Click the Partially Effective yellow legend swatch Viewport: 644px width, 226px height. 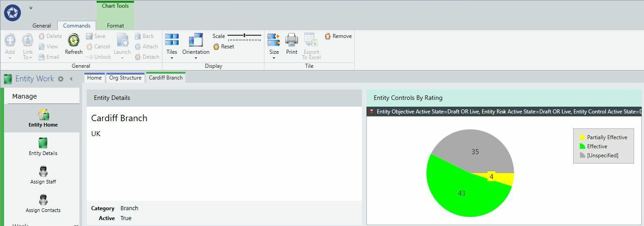coord(582,137)
